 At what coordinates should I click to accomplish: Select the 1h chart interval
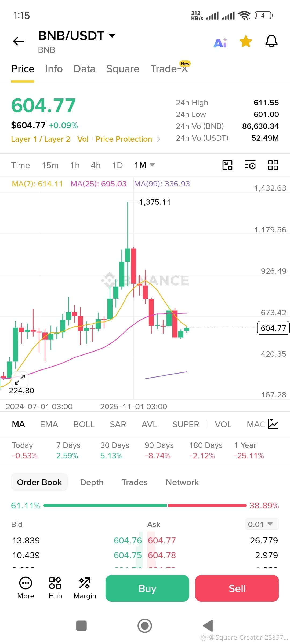(x=75, y=165)
